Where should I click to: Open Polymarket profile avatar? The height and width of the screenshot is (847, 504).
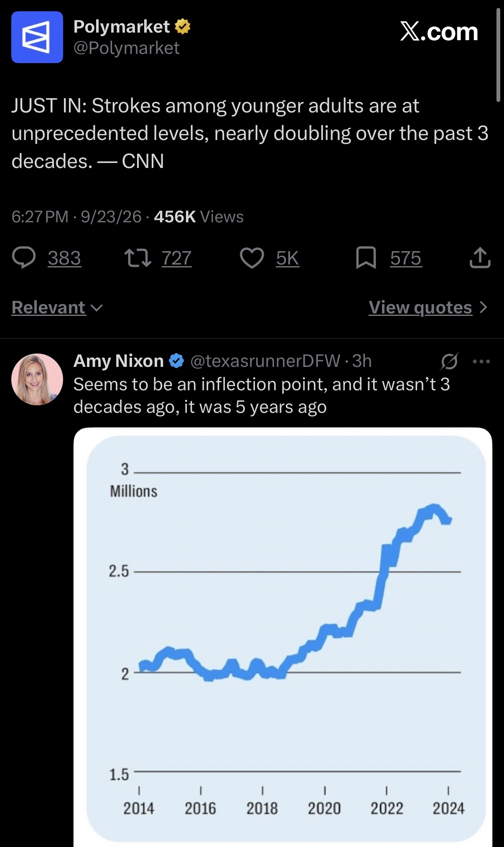37,37
